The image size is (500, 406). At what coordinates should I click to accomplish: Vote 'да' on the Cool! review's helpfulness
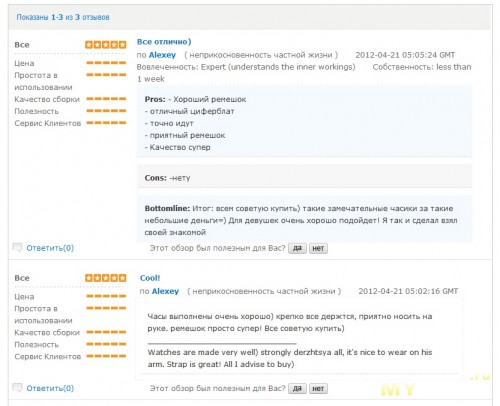pos(297,388)
